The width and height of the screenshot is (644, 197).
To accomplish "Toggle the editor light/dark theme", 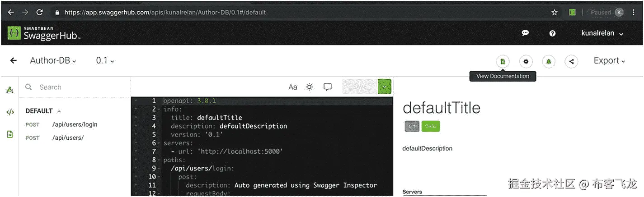I will [x=310, y=87].
